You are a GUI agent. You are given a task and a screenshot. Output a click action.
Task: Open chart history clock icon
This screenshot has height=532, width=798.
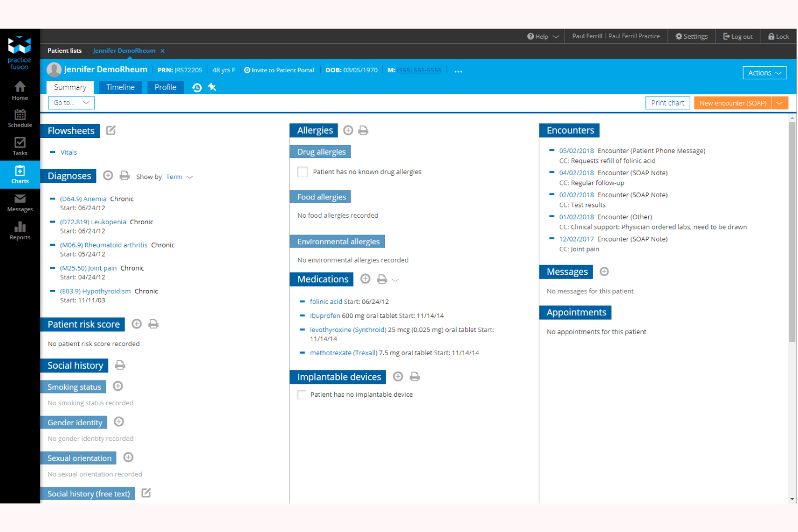(x=197, y=87)
